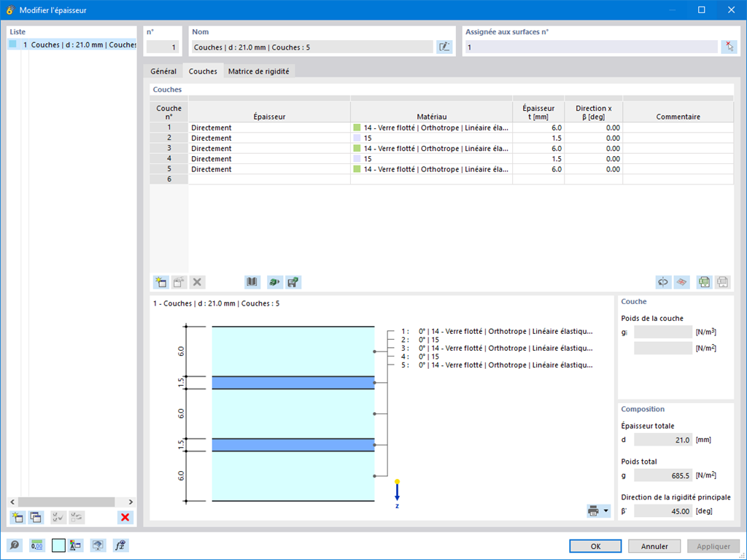Click layer 5 material Verre flotté cell

(432, 169)
